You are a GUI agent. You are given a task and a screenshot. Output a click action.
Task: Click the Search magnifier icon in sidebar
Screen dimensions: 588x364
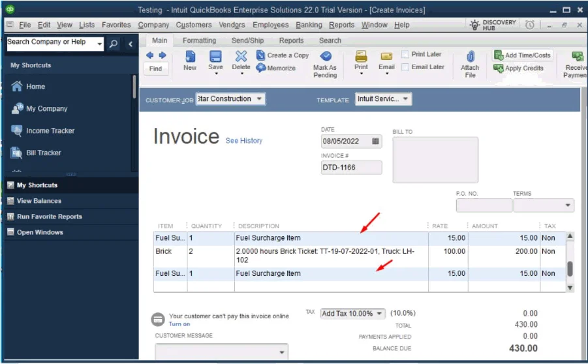point(113,44)
